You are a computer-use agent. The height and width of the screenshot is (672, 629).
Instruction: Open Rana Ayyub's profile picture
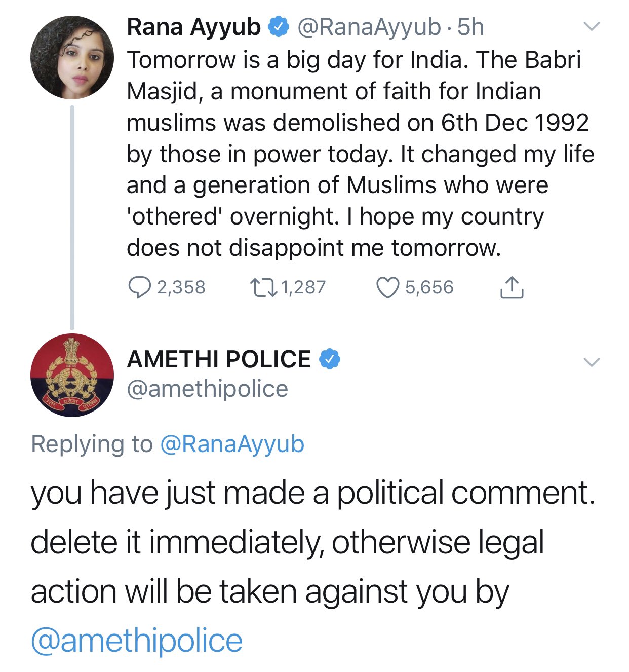[72, 57]
